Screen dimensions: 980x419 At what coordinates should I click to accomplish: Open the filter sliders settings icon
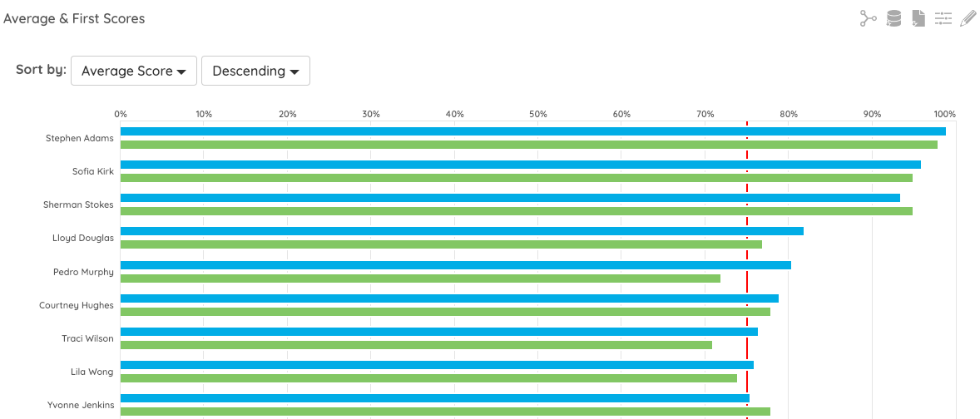coord(943,19)
